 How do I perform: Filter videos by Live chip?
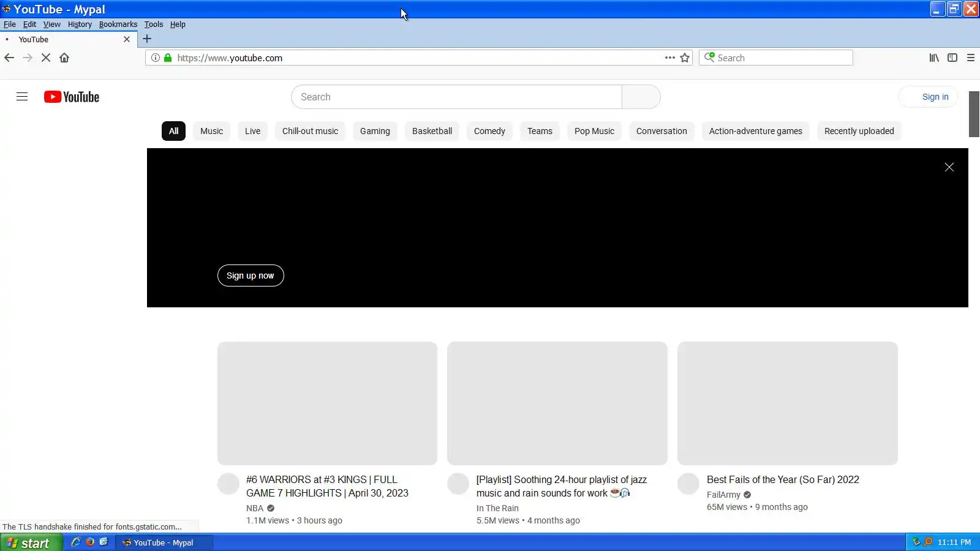pos(252,131)
